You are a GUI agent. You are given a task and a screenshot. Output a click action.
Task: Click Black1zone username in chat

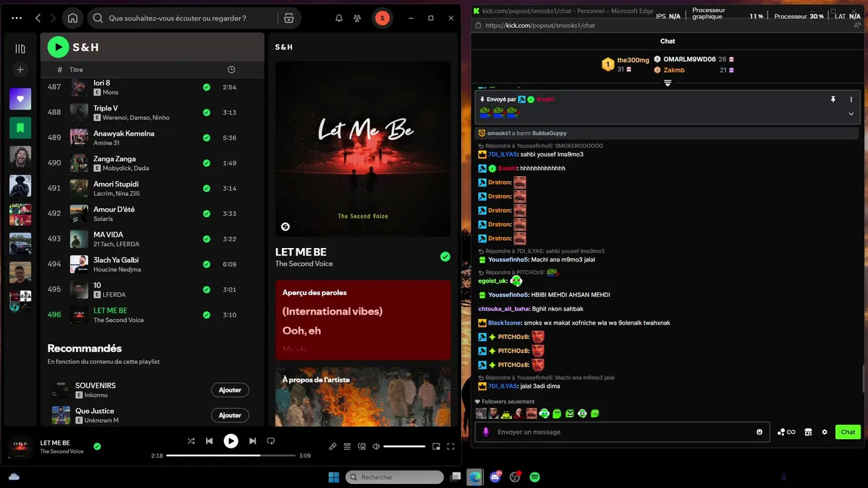(x=505, y=323)
